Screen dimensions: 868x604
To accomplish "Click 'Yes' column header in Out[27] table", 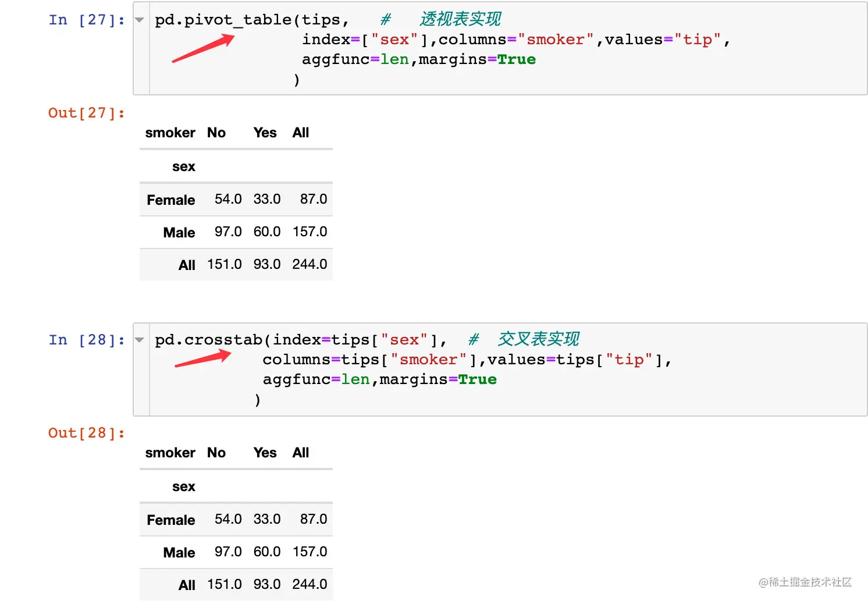I will pos(265,133).
